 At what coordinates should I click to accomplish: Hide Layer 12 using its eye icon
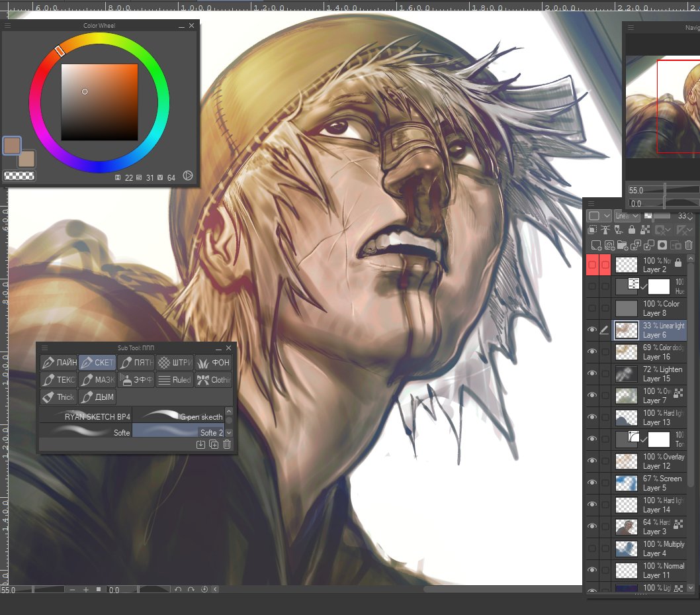tap(592, 461)
